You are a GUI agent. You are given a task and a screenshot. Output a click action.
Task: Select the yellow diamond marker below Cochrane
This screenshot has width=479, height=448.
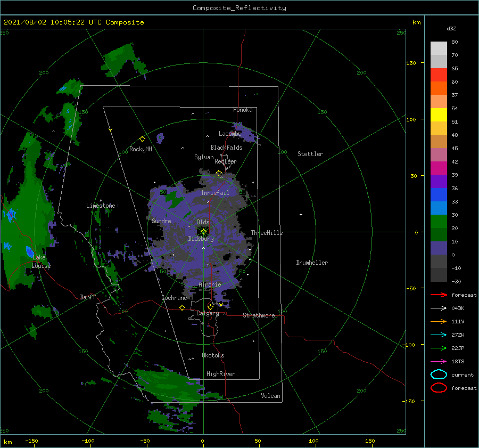coord(183,307)
